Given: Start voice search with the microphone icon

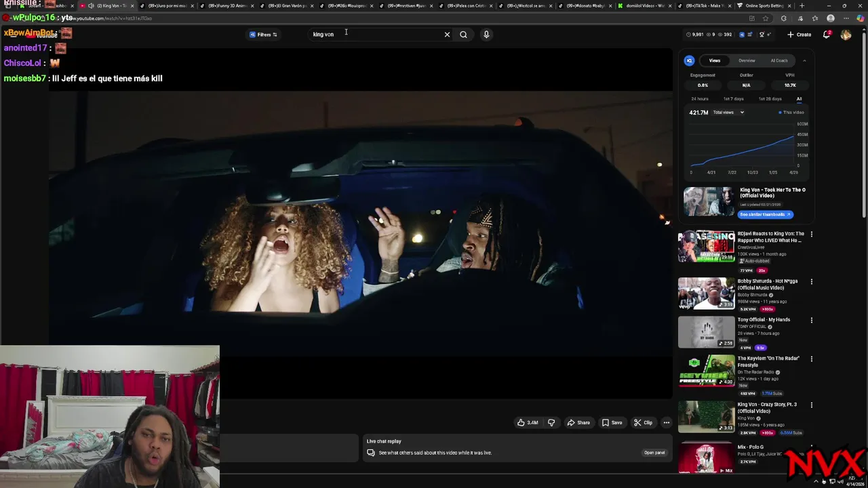Looking at the screenshot, I should [486, 35].
